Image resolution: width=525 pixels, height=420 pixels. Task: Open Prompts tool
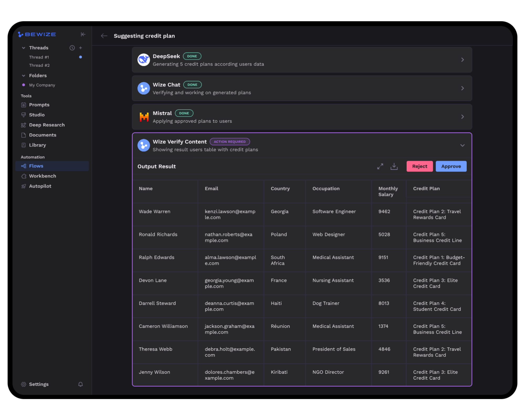[39, 105]
